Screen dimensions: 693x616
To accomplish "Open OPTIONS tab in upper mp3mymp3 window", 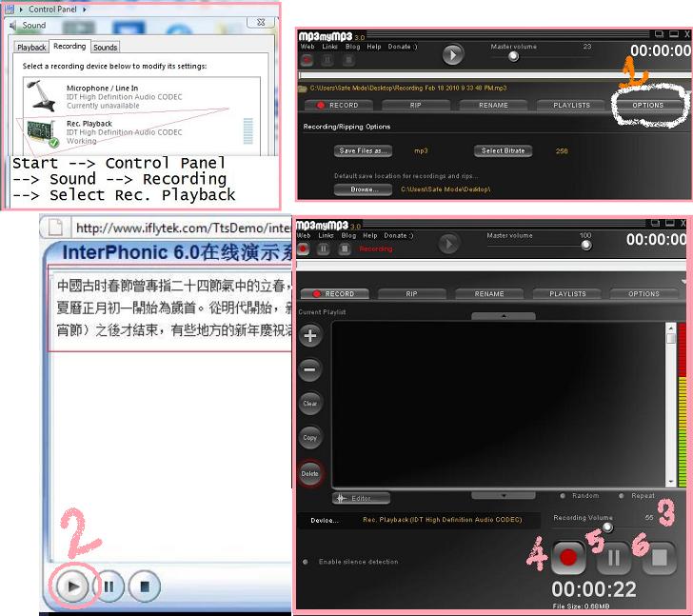I will pyautogui.click(x=647, y=105).
